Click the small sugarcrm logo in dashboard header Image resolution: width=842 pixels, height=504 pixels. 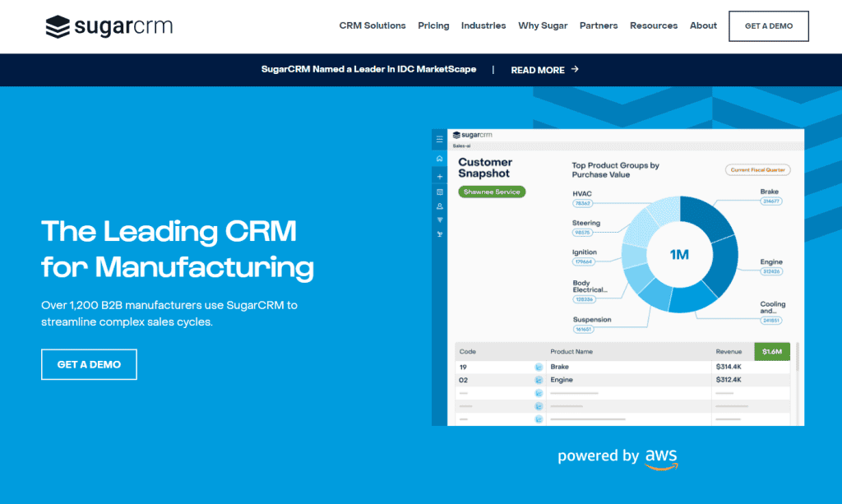click(472, 135)
